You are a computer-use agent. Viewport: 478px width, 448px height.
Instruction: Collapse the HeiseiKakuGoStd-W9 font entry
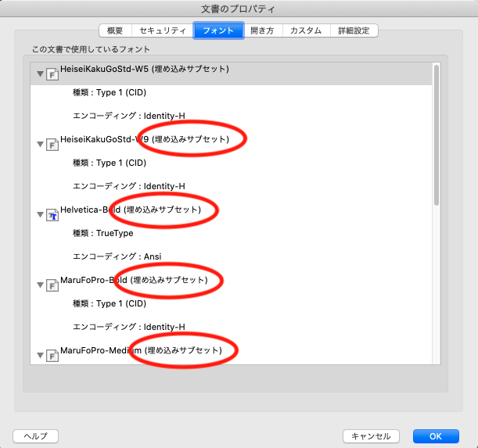point(40,144)
